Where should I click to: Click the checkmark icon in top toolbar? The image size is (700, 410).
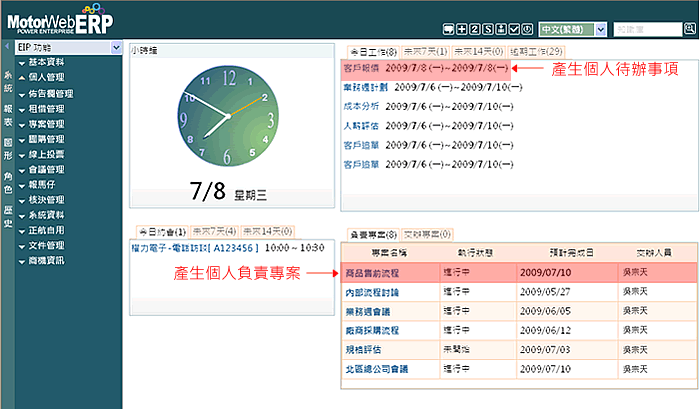[513, 30]
